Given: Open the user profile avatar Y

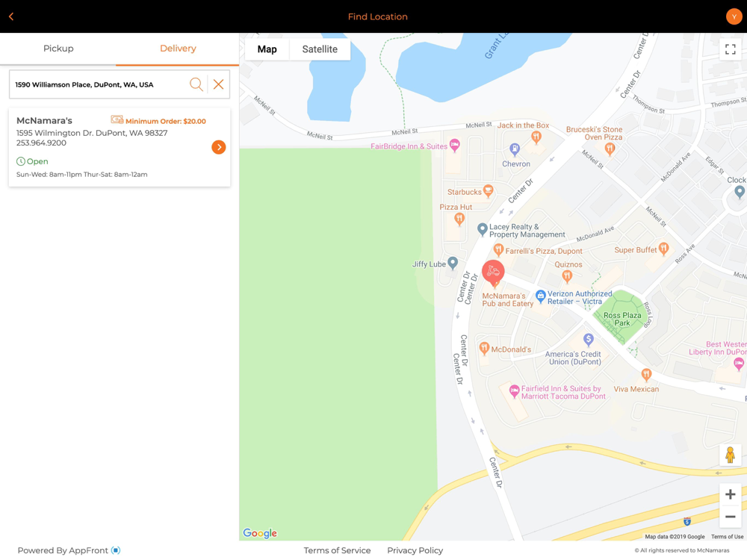Looking at the screenshot, I should tap(734, 16).
